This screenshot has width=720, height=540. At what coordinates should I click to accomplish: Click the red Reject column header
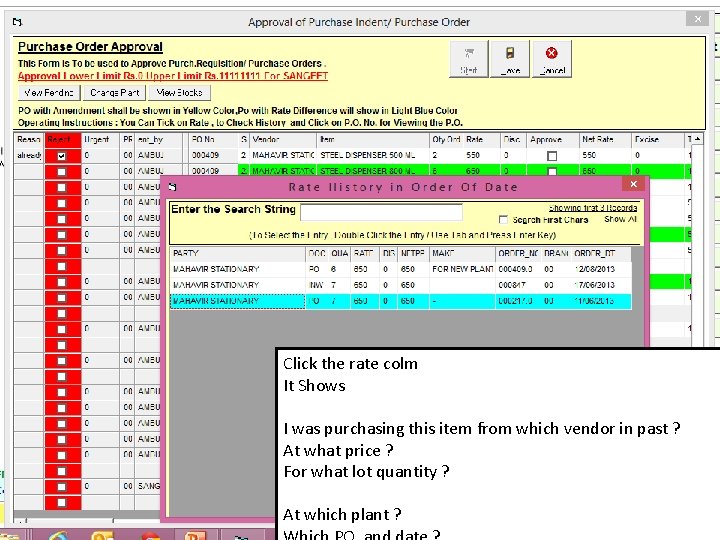[x=62, y=139]
